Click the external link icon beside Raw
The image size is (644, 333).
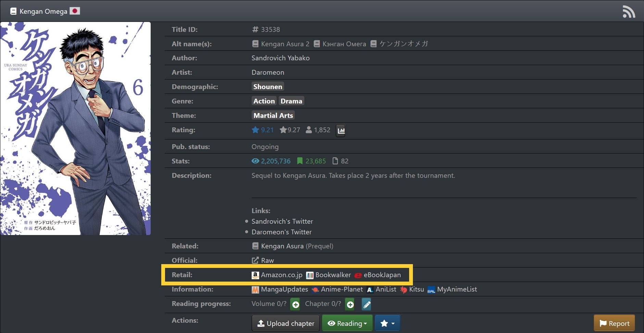point(255,260)
